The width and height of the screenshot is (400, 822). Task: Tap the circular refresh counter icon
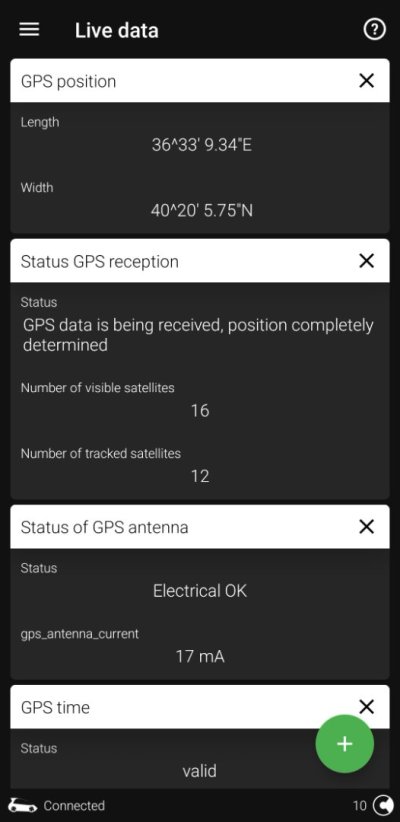[x=383, y=805]
